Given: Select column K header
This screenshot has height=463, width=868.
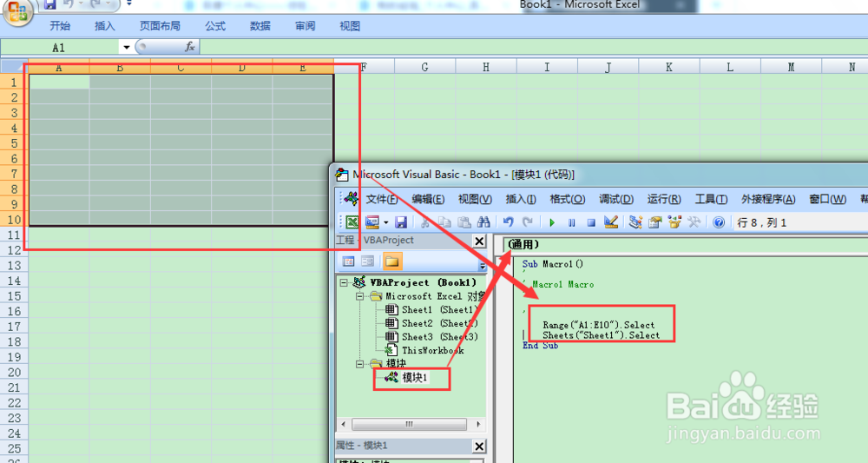Looking at the screenshot, I should point(668,67).
